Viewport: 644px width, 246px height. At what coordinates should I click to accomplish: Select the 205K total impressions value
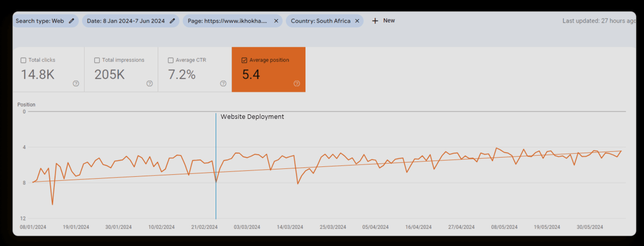[110, 75]
